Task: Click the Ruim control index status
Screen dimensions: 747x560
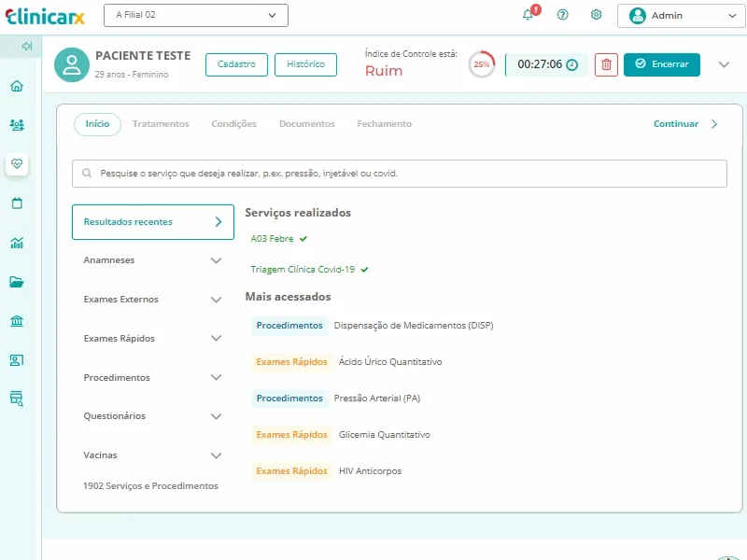Action: [x=384, y=71]
